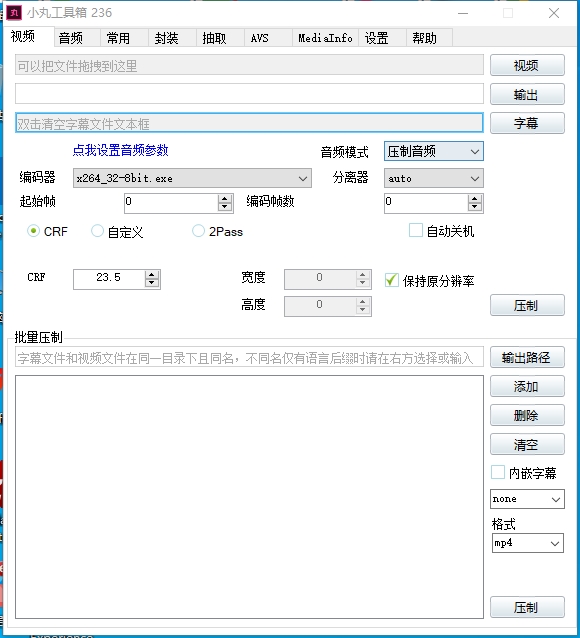Click the 字幕 subtitle browse button

[x=527, y=123]
